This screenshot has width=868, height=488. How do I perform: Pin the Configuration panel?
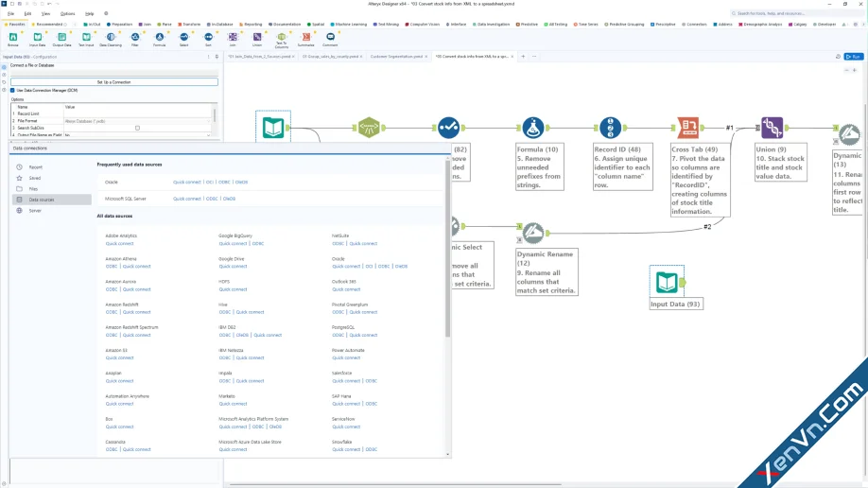coord(217,57)
